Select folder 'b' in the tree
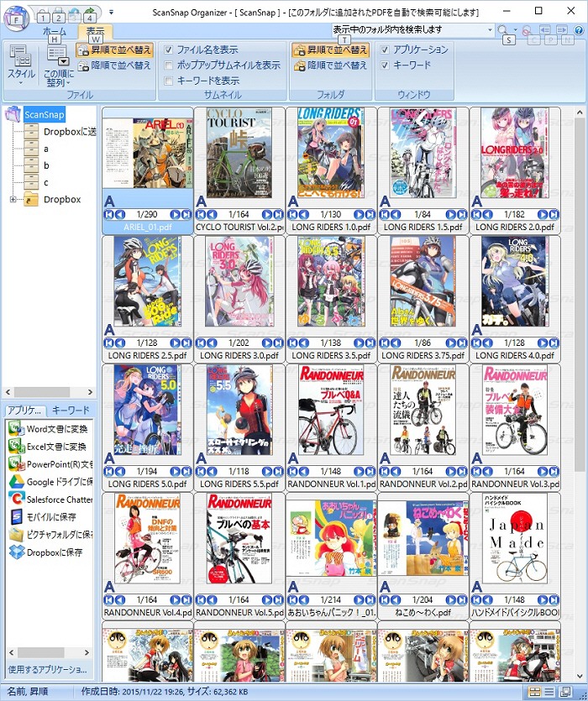The image size is (588, 701). pyautogui.click(x=46, y=166)
